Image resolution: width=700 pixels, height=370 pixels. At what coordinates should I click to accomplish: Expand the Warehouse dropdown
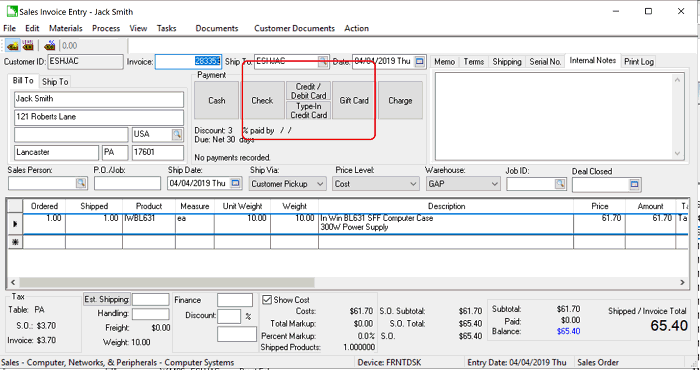494,184
